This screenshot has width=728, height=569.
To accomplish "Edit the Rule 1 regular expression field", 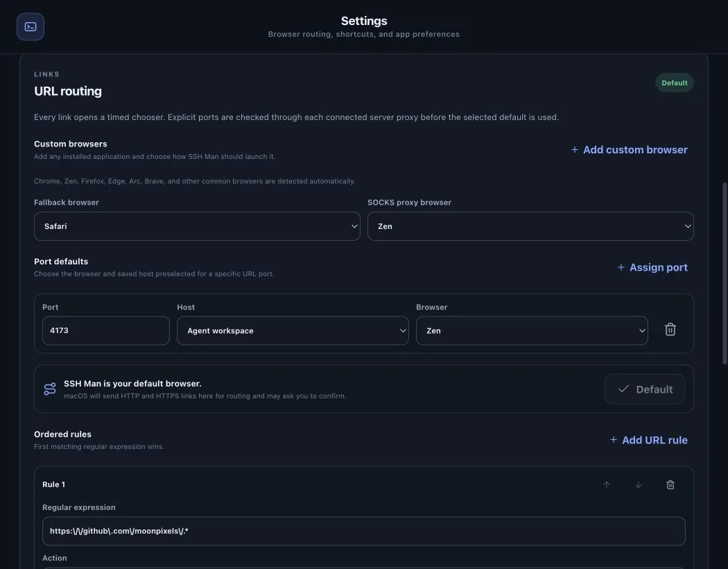I will (363, 531).
